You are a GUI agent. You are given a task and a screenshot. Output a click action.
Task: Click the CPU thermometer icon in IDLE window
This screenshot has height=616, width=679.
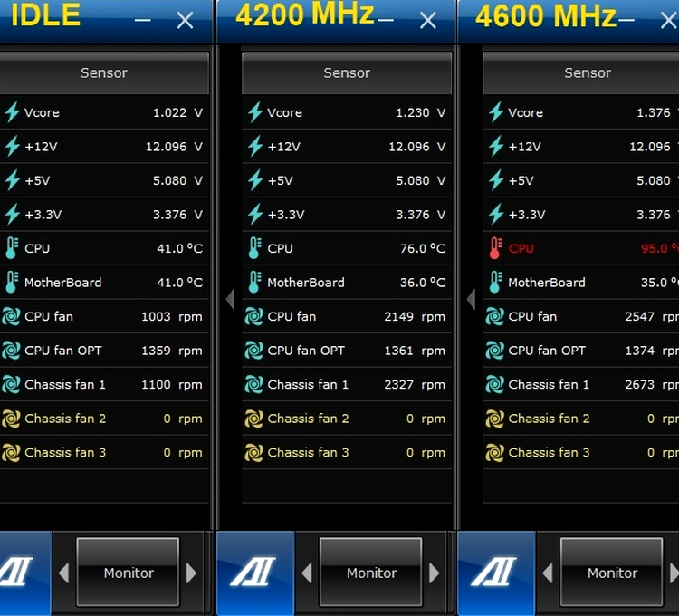point(12,248)
